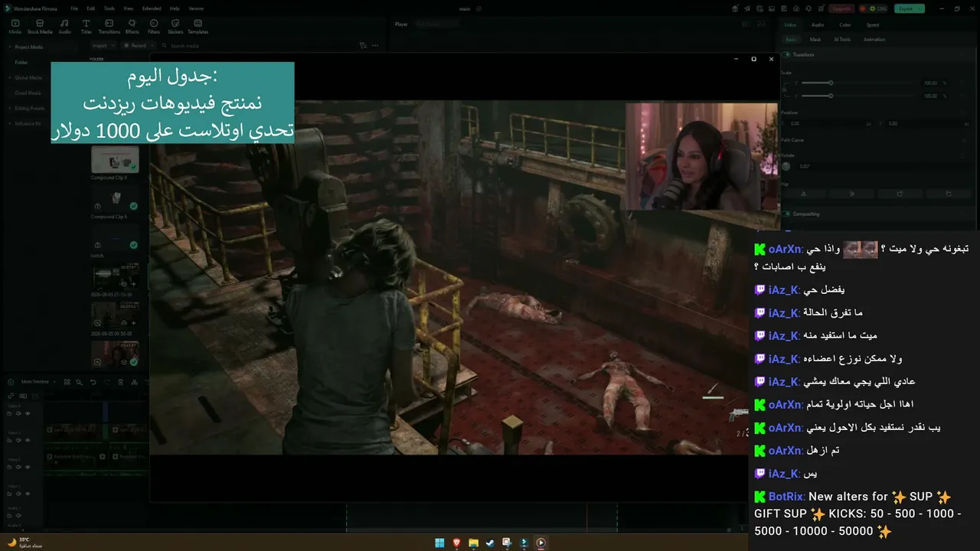The height and width of the screenshot is (551, 980).
Task: Open Brave browser from the taskbar
Action: pyautogui.click(x=457, y=543)
